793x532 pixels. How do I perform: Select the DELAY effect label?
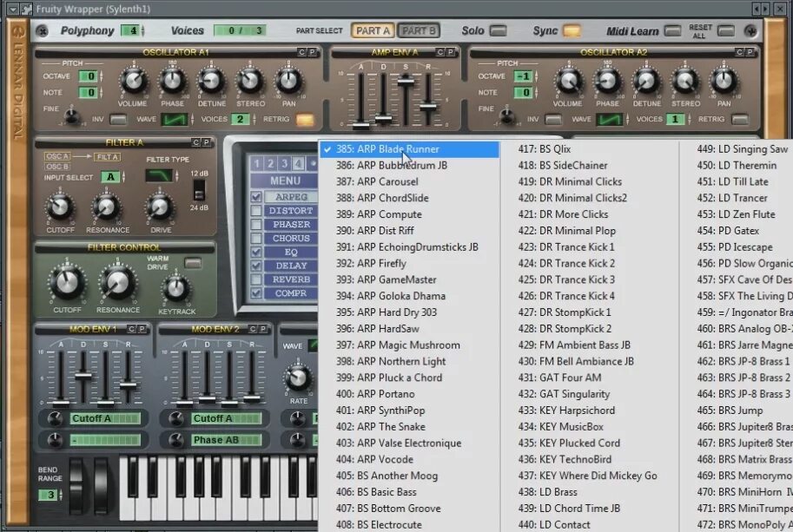tap(291, 266)
